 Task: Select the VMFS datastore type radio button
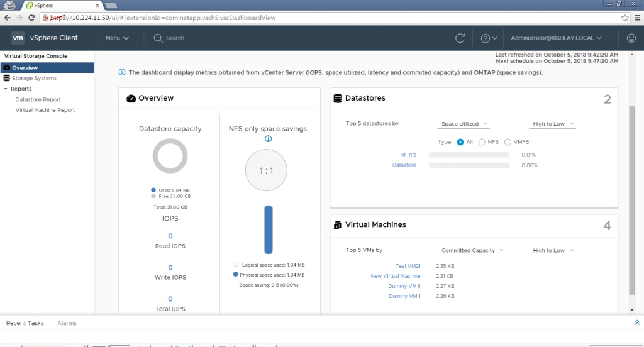tap(508, 142)
